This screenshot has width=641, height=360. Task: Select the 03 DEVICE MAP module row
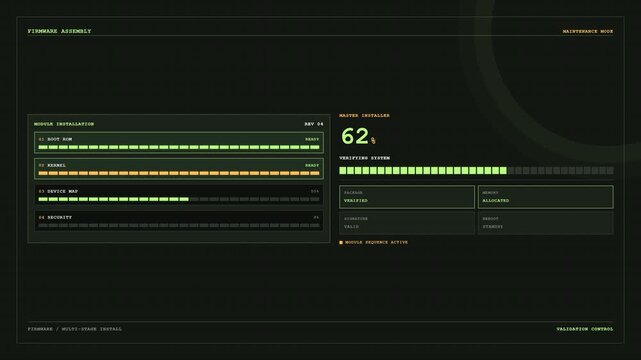click(179, 195)
